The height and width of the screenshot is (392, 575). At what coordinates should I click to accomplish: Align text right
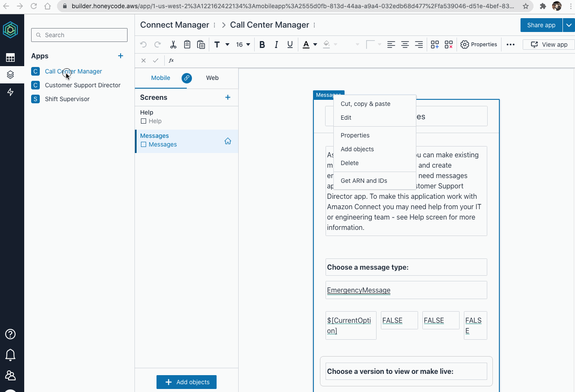419,45
